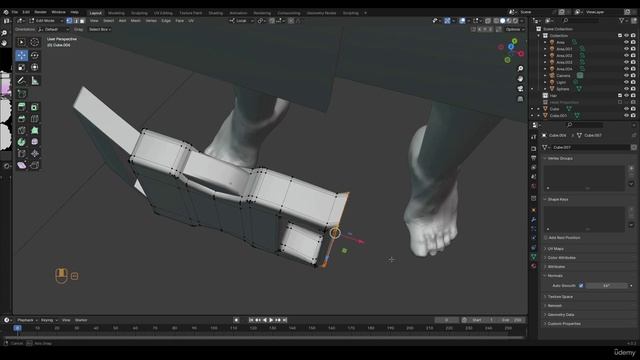Click the viewport pan hand gizmo
Viewport: 640px width, 360px height.
520,78
